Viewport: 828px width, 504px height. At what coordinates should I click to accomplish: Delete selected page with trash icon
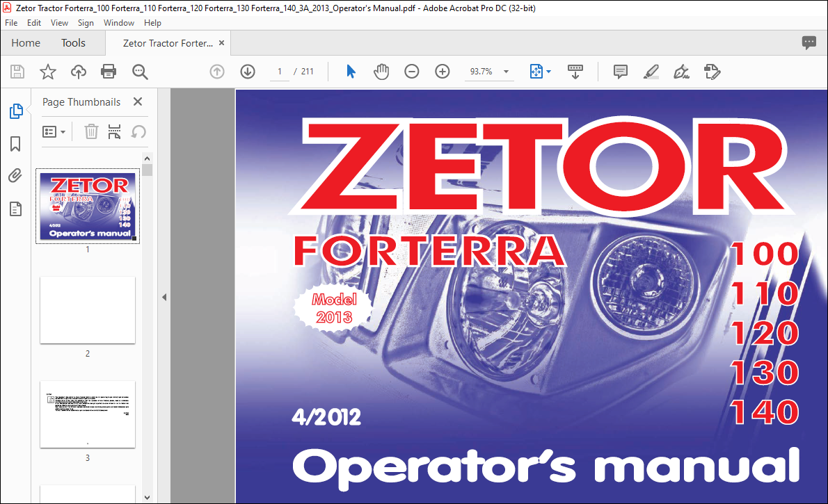[x=91, y=131]
